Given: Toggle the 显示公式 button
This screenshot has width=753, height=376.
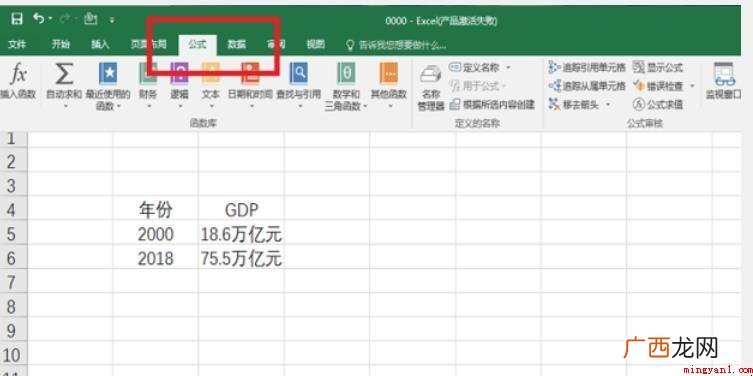Looking at the screenshot, I should tap(658, 68).
